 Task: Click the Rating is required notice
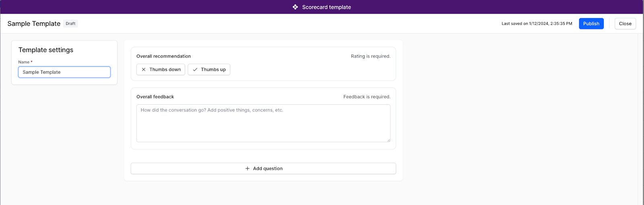(371, 56)
